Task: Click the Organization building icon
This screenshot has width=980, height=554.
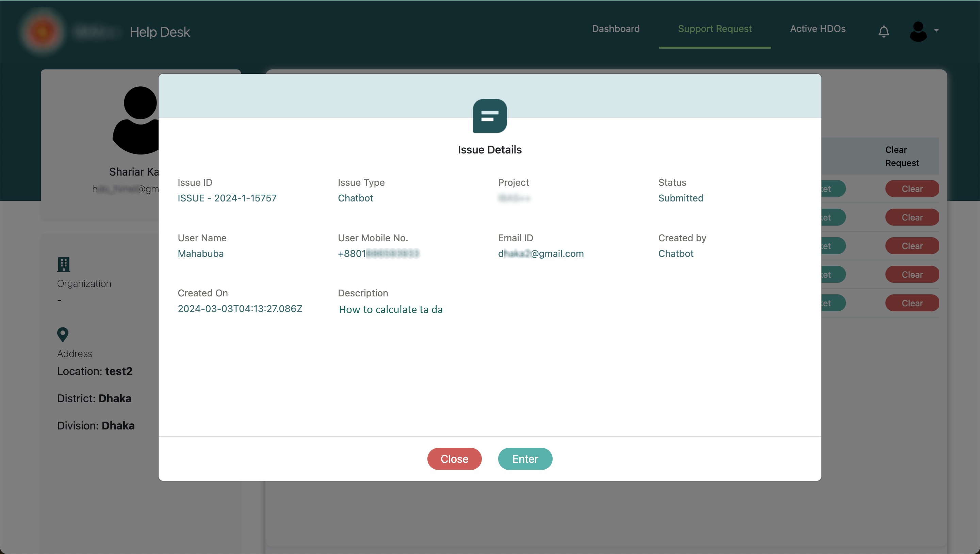Action: (x=64, y=264)
